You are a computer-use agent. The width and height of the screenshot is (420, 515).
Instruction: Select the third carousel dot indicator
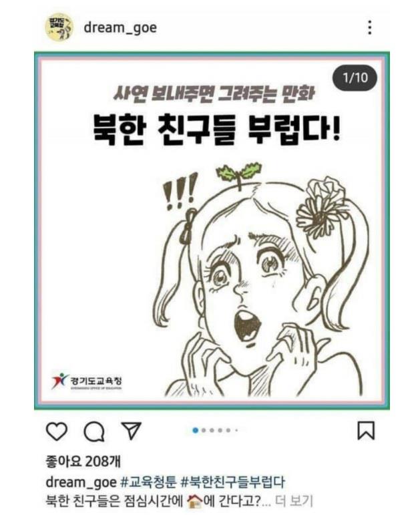click(x=212, y=430)
